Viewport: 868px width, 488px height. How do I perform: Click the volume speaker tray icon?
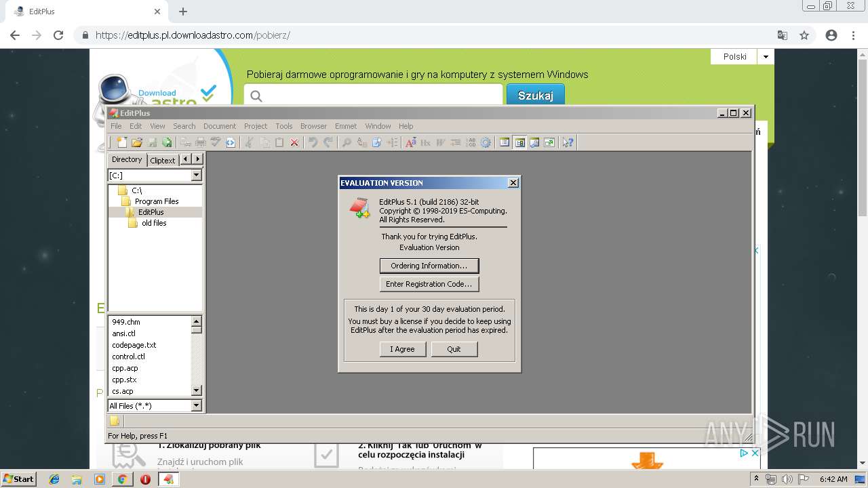click(x=787, y=479)
